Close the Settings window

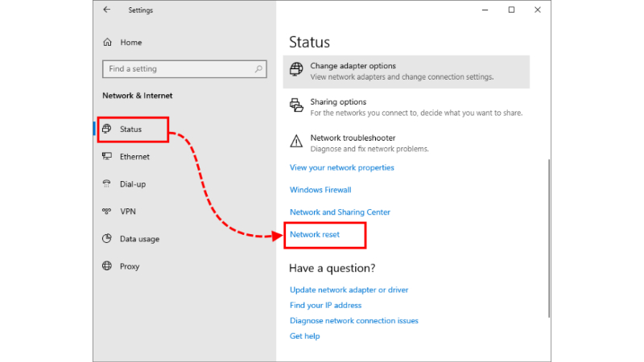click(x=538, y=10)
